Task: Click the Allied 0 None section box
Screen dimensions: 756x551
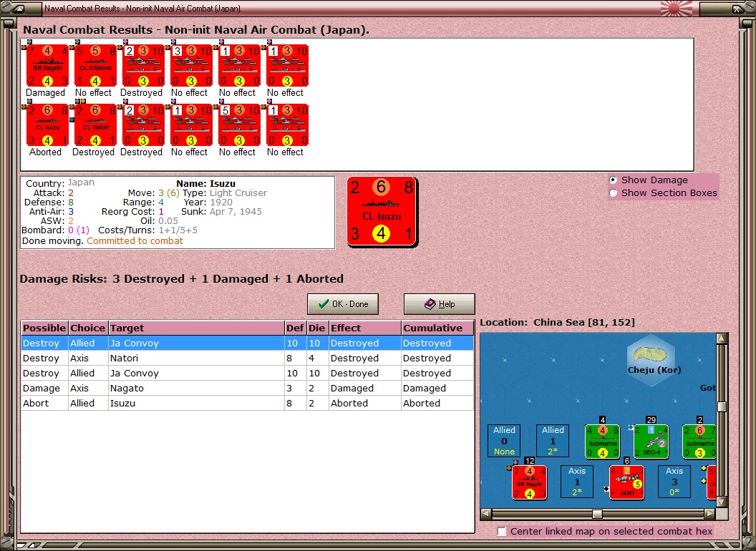Action: (504, 441)
